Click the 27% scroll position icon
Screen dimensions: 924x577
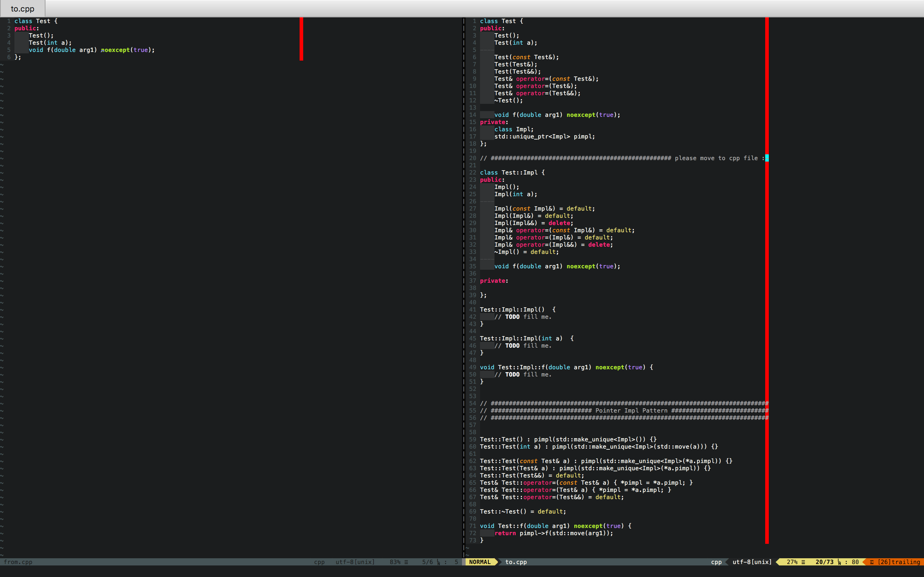pos(803,562)
